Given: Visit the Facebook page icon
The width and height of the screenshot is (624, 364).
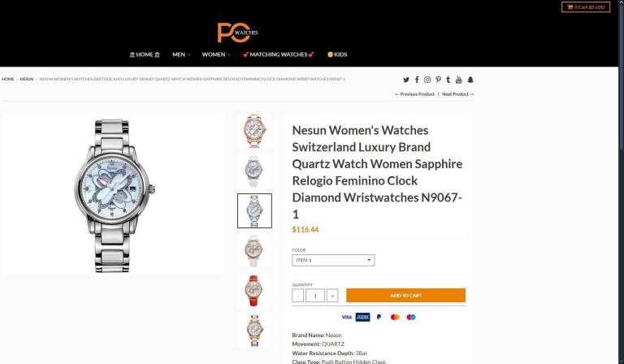Looking at the screenshot, I should pyautogui.click(x=417, y=80).
